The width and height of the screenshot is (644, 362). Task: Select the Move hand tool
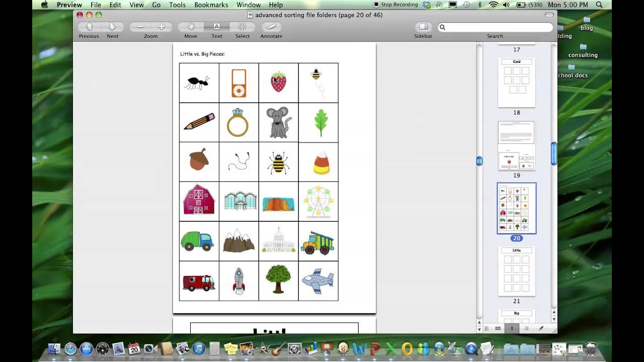[x=191, y=27]
